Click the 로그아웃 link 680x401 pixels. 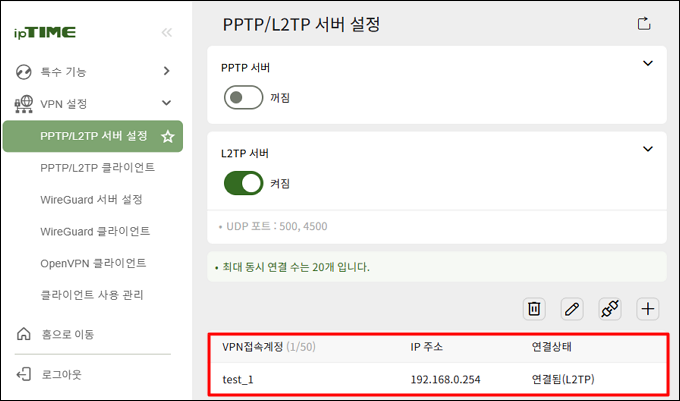[61, 374]
